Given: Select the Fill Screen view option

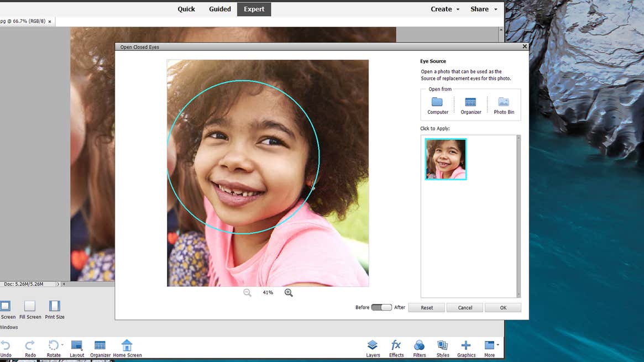Looking at the screenshot, I should (30, 310).
